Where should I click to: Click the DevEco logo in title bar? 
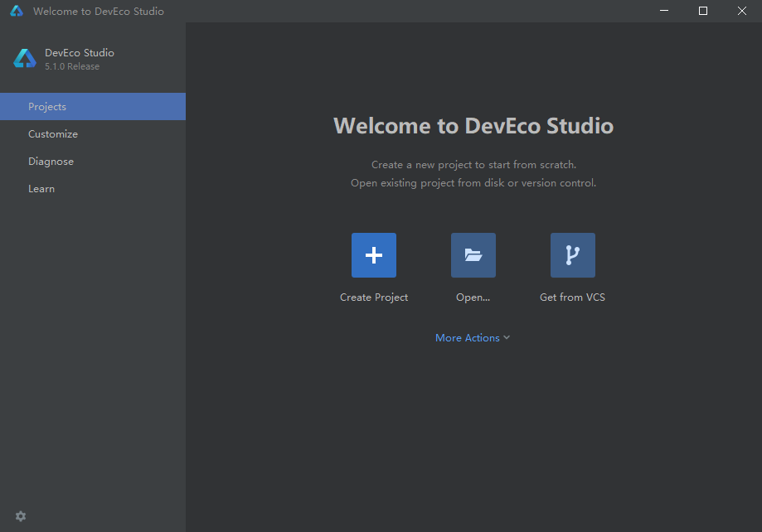click(17, 11)
